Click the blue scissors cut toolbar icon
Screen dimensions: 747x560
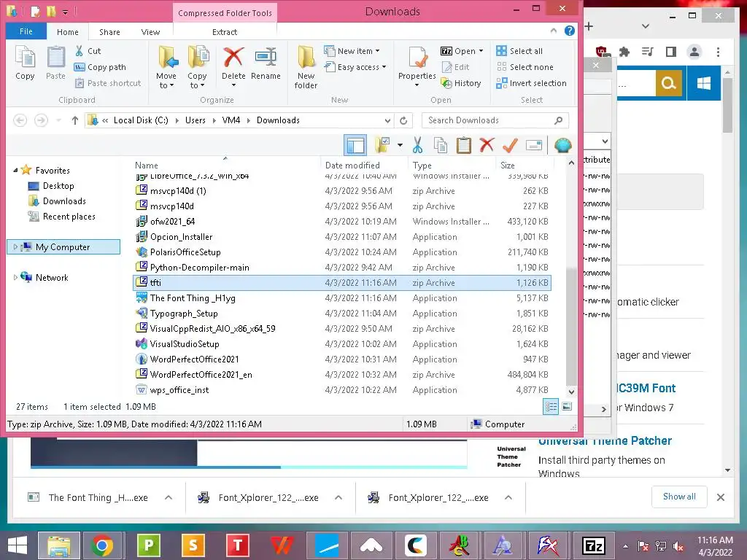(x=417, y=145)
